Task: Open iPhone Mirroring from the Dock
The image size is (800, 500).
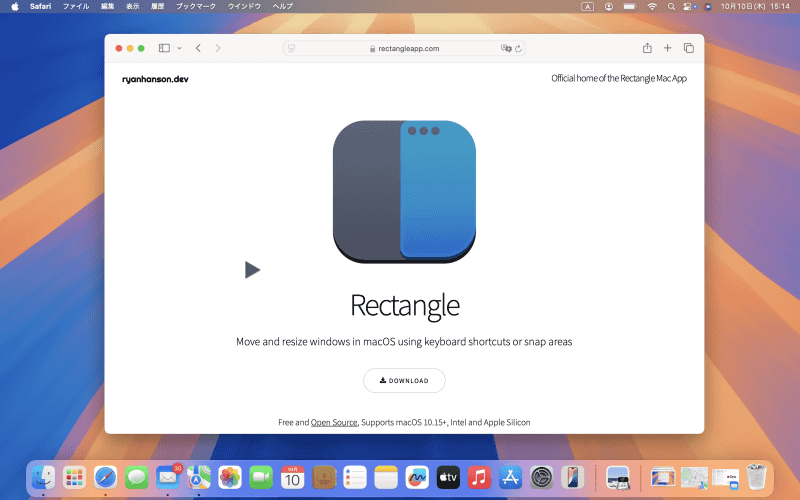Action: tap(573, 478)
